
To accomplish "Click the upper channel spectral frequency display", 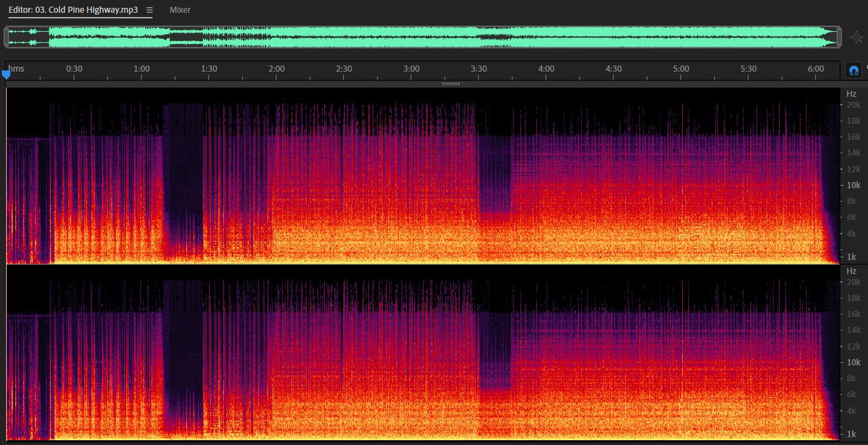I will [x=423, y=176].
